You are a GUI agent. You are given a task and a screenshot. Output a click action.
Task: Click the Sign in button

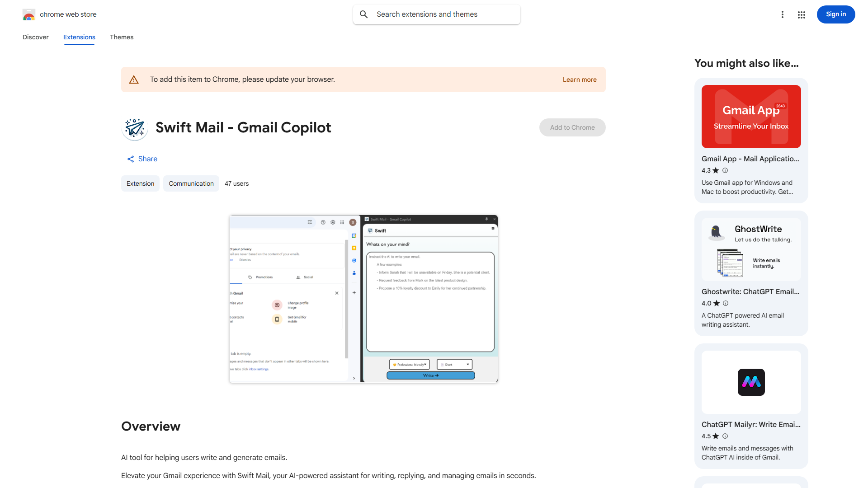(835, 14)
